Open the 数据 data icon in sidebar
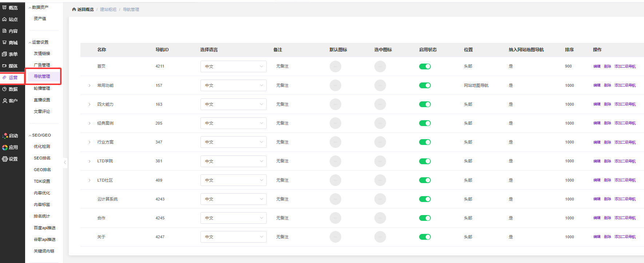 [5, 89]
